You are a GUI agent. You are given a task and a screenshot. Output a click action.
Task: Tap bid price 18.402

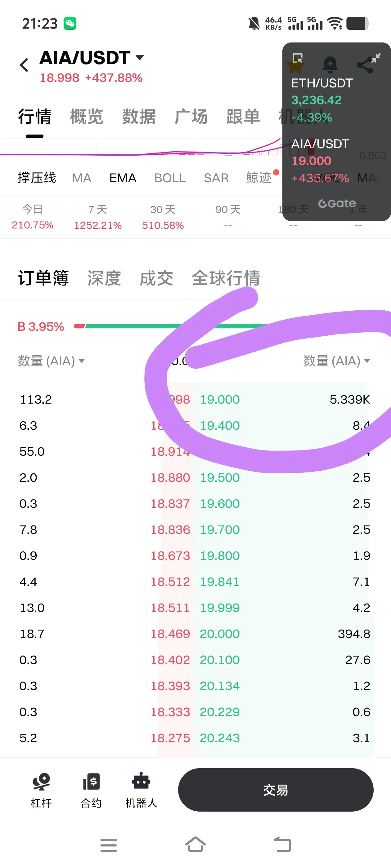(x=170, y=660)
